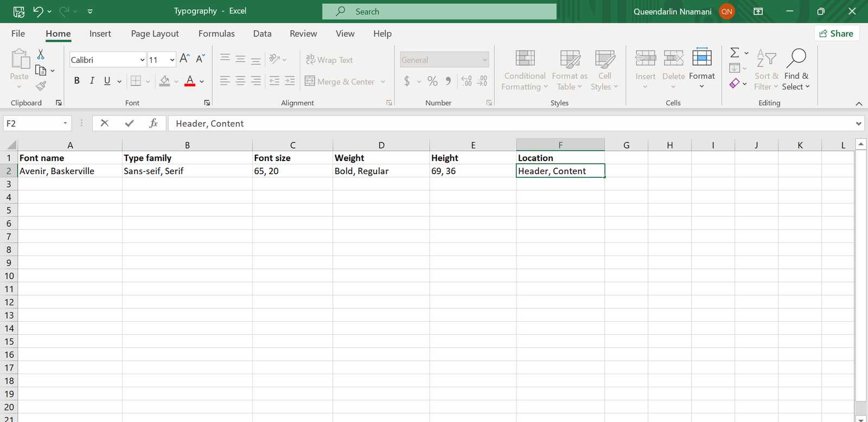Open the font size dropdown

pyautogui.click(x=172, y=60)
